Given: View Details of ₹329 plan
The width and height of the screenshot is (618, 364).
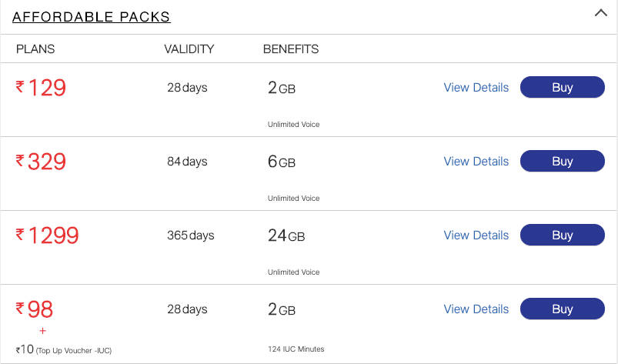Looking at the screenshot, I should [x=476, y=161].
